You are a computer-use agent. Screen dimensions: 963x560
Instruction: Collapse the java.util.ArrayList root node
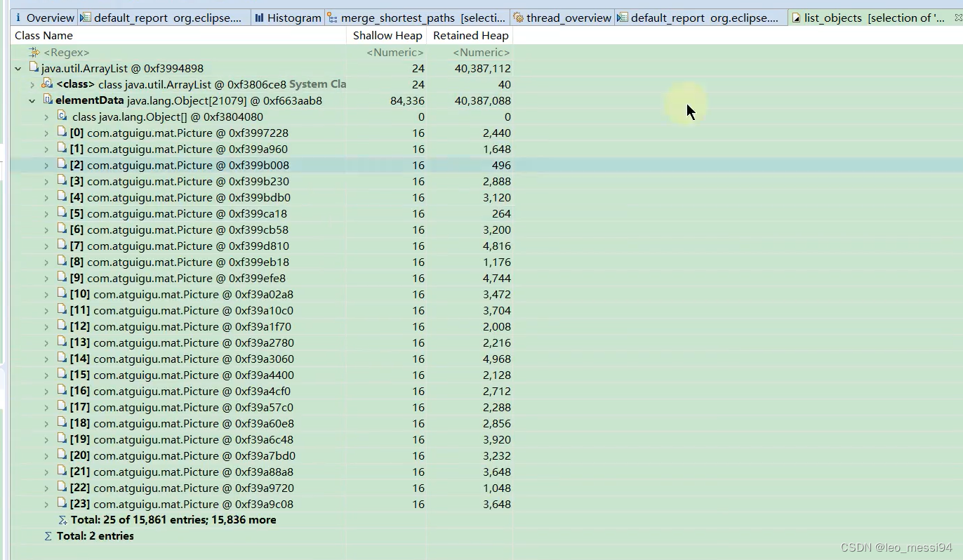(18, 69)
